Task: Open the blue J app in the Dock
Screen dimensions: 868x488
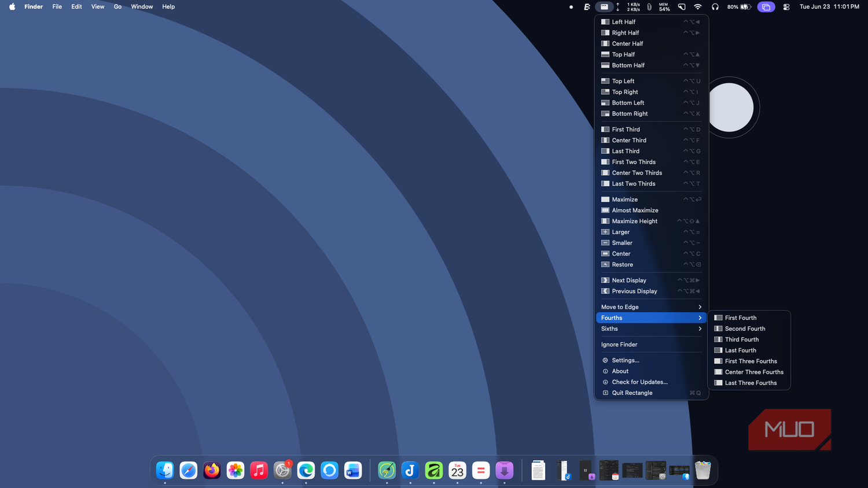Action: point(410,471)
